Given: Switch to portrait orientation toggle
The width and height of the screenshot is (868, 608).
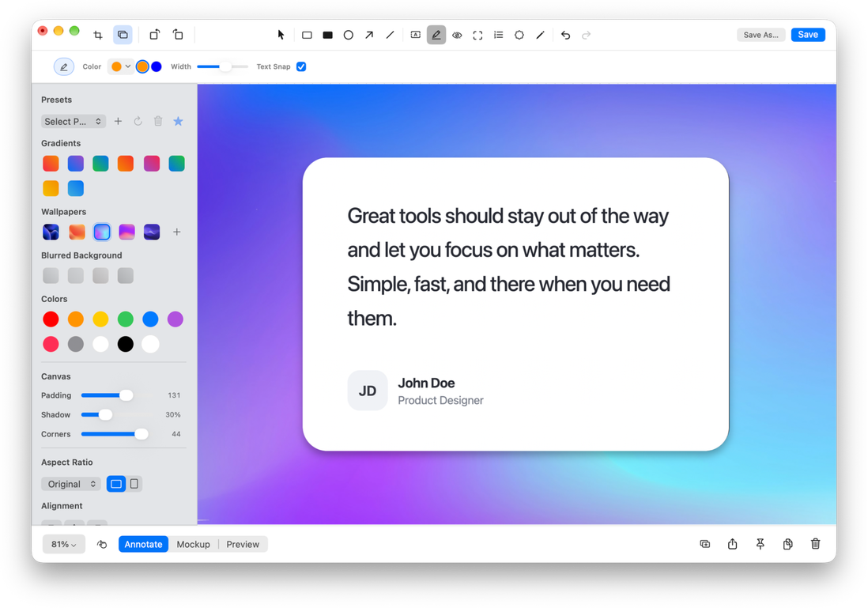Looking at the screenshot, I should click(134, 484).
